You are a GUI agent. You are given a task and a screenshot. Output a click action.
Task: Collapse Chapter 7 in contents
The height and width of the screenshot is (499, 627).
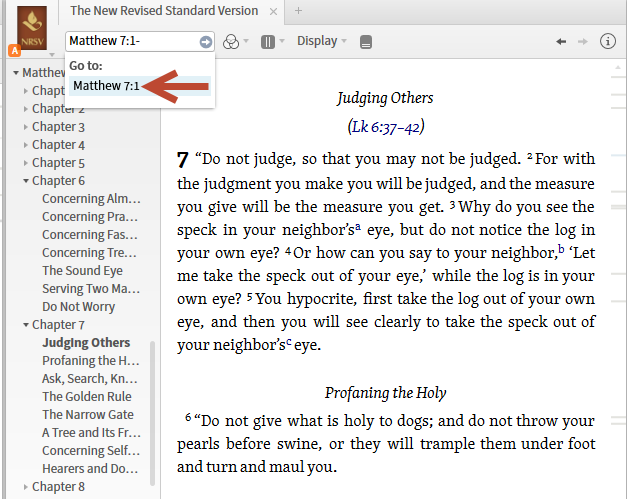point(26,325)
